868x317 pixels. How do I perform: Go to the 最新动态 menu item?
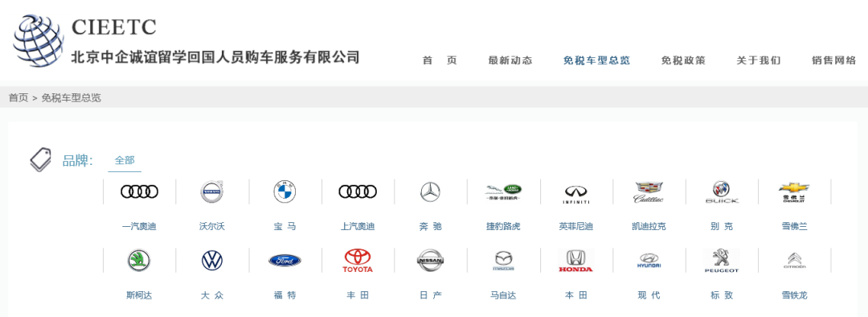510,60
